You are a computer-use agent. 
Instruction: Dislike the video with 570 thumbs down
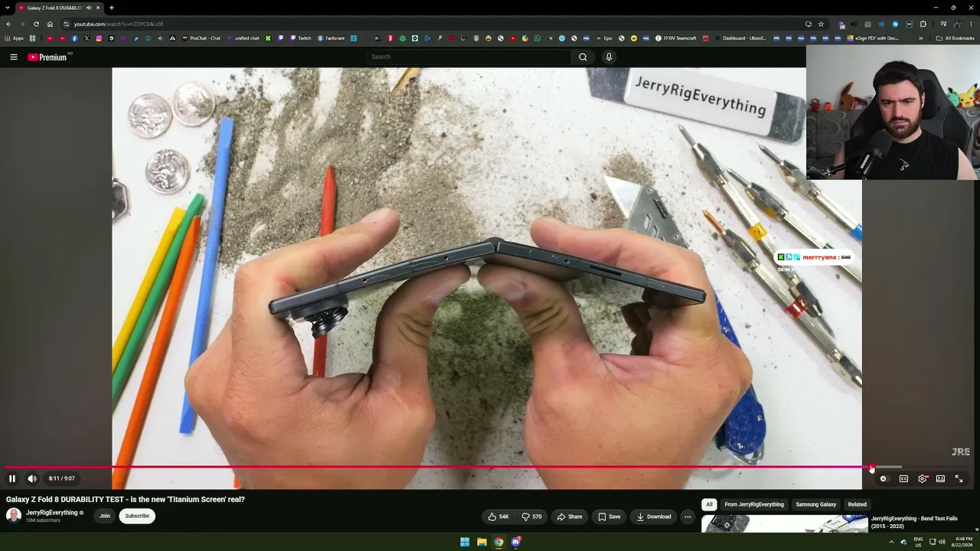coord(531,517)
